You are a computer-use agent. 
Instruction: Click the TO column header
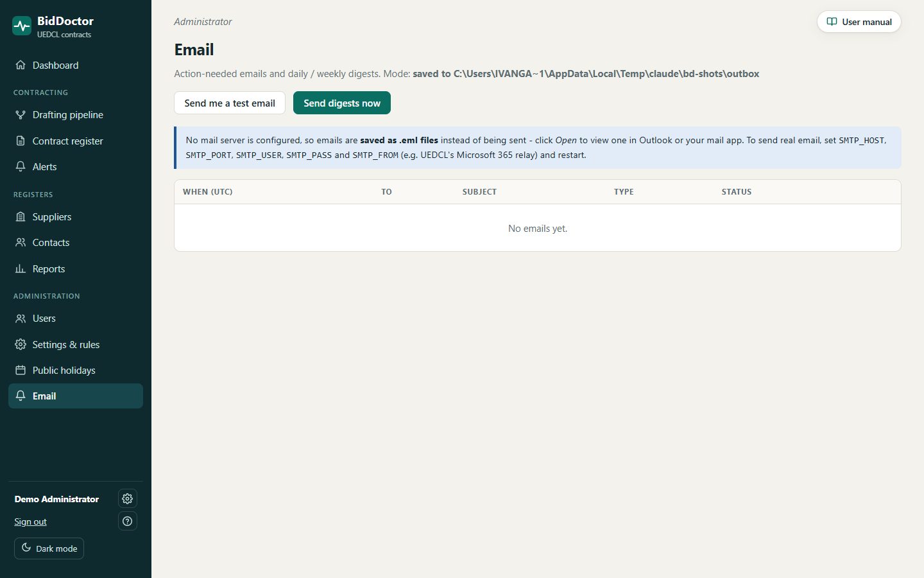click(386, 191)
